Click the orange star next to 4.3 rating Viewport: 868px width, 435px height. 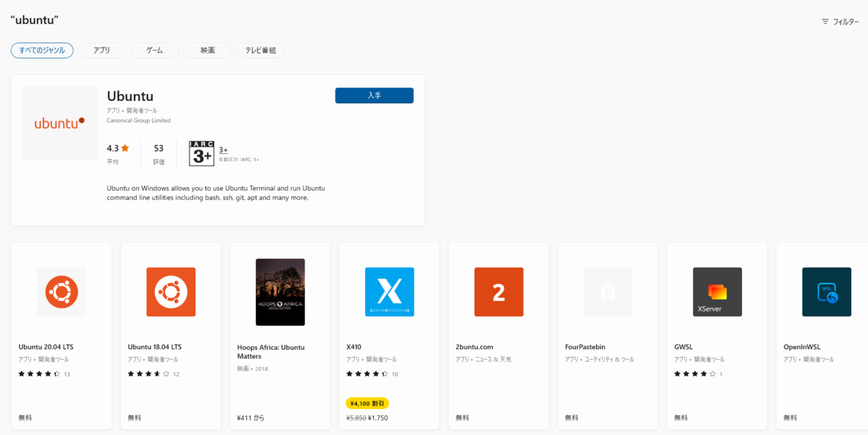click(x=125, y=148)
